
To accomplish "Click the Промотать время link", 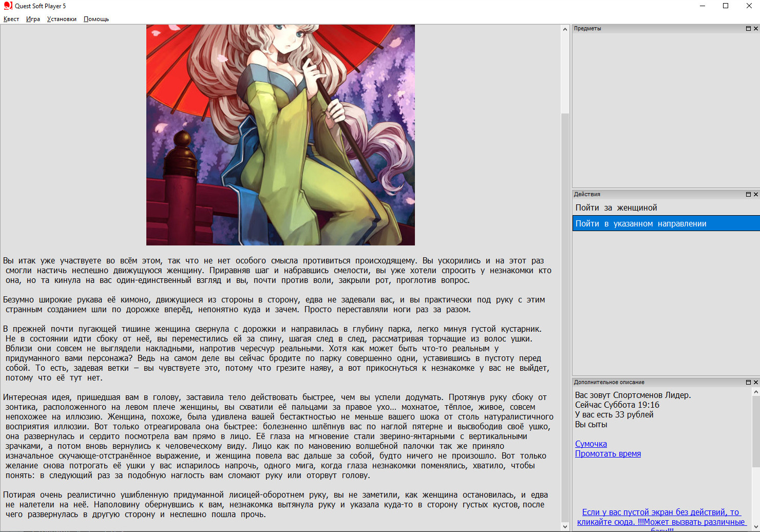I will [x=607, y=453].
